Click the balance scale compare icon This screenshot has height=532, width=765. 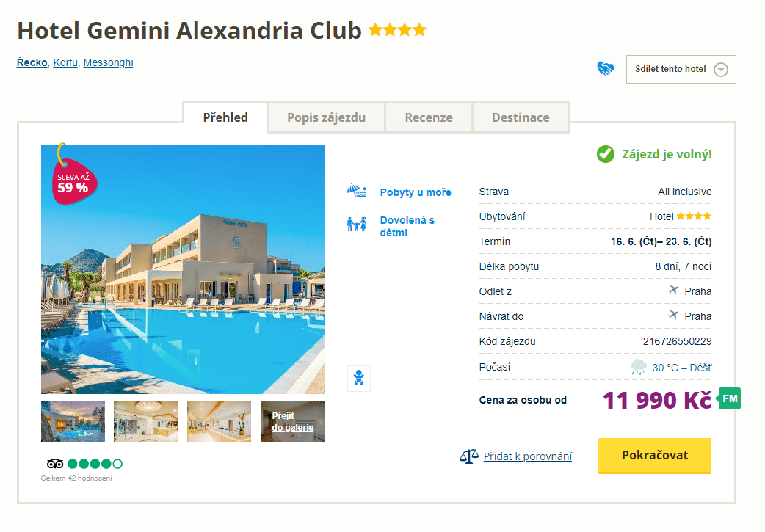468,456
